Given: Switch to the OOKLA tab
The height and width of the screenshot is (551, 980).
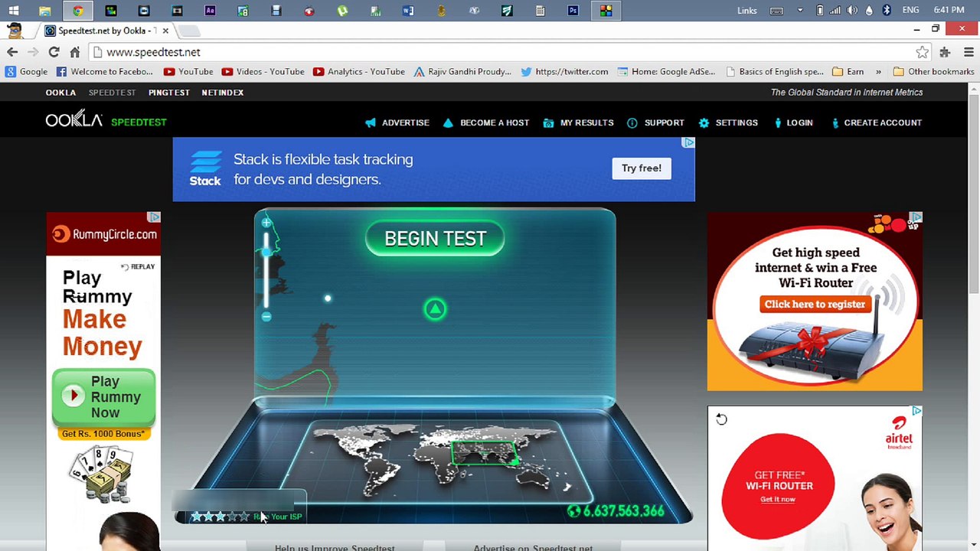Looking at the screenshot, I should (x=60, y=93).
